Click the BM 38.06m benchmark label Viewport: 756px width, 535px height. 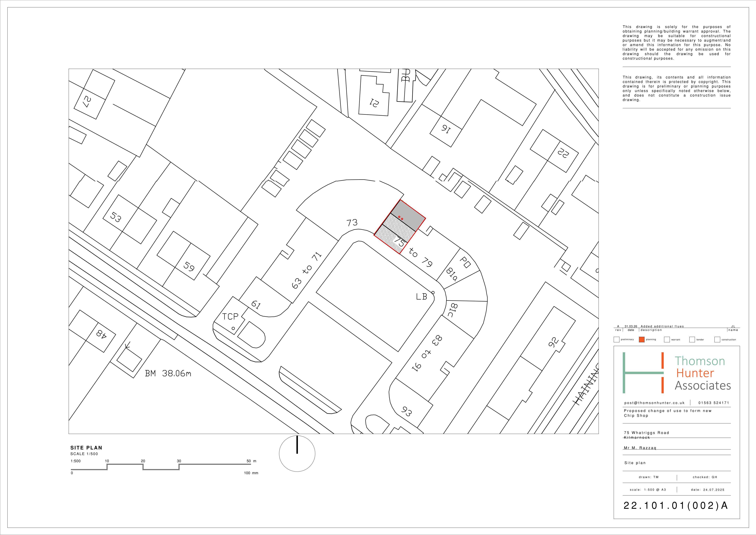(x=168, y=374)
